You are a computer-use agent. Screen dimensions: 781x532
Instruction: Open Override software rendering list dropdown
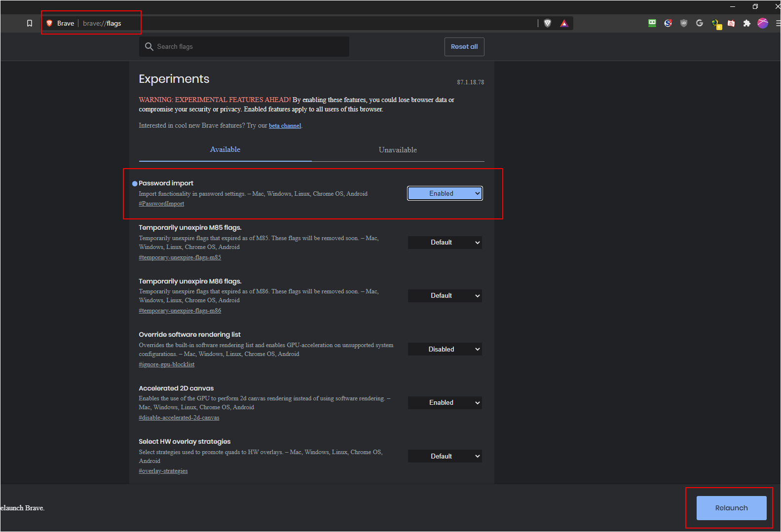pyautogui.click(x=445, y=349)
